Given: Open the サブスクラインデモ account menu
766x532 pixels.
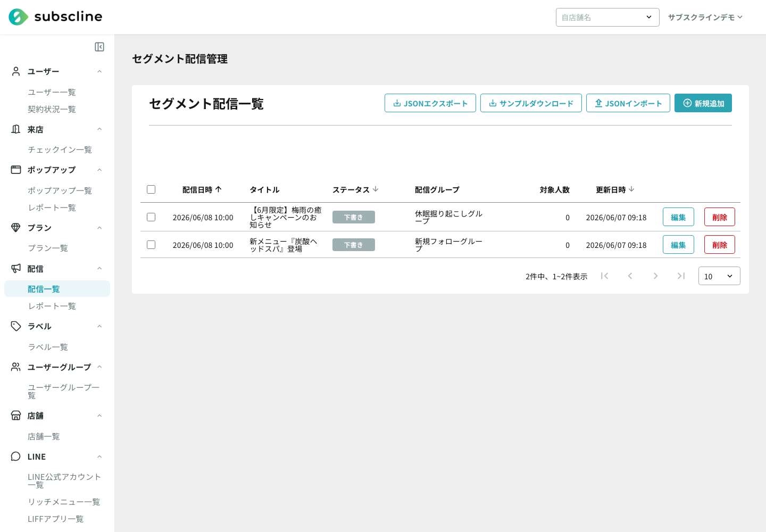Looking at the screenshot, I should point(705,17).
